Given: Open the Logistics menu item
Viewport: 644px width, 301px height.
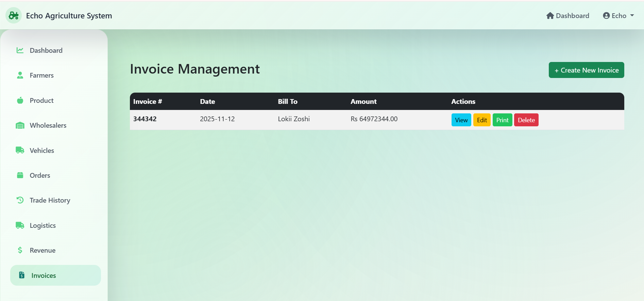Looking at the screenshot, I should click(x=43, y=225).
